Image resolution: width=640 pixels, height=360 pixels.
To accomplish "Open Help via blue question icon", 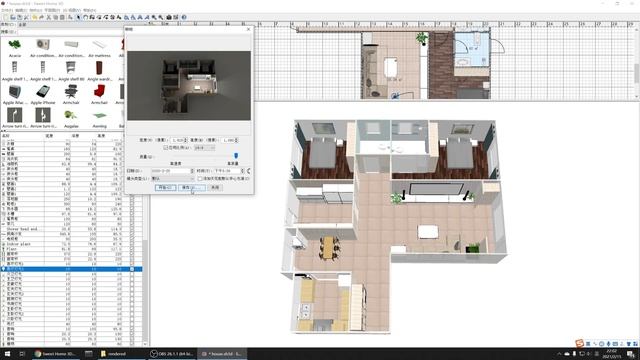I will pos(184,17).
